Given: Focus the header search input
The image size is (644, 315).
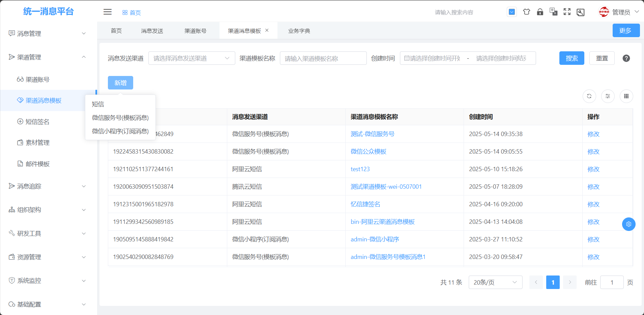Looking at the screenshot, I should 467,12.
